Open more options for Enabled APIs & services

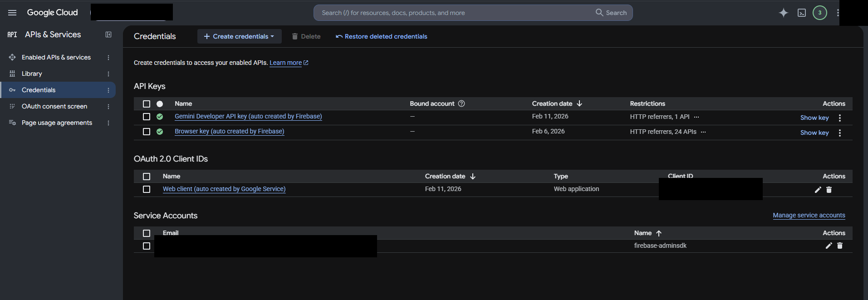click(x=108, y=58)
